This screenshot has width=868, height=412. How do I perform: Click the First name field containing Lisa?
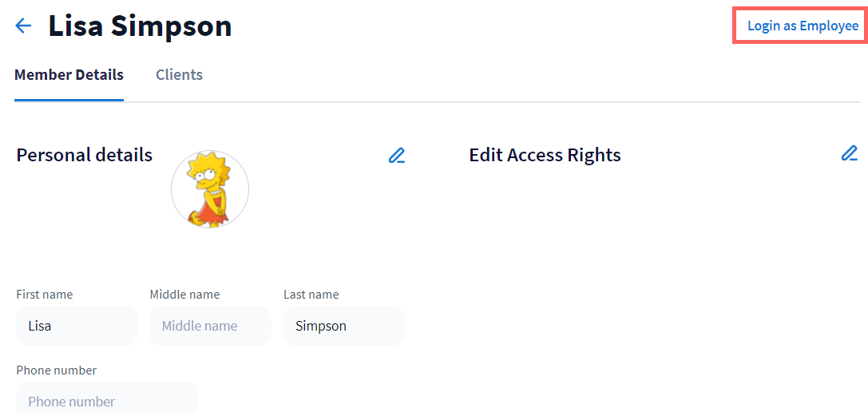pyautogui.click(x=77, y=326)
